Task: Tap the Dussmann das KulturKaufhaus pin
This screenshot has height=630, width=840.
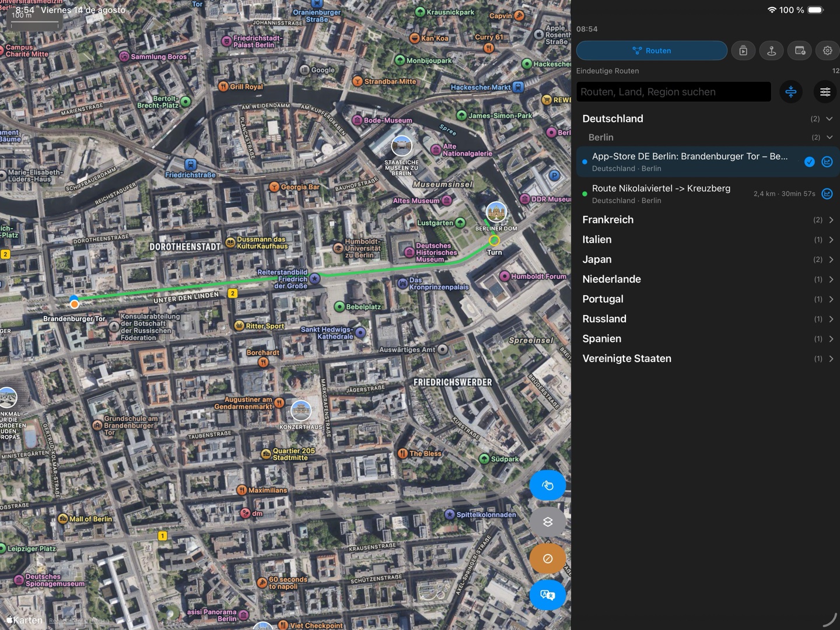Action: pyautogui.click(x=230, y=242)
